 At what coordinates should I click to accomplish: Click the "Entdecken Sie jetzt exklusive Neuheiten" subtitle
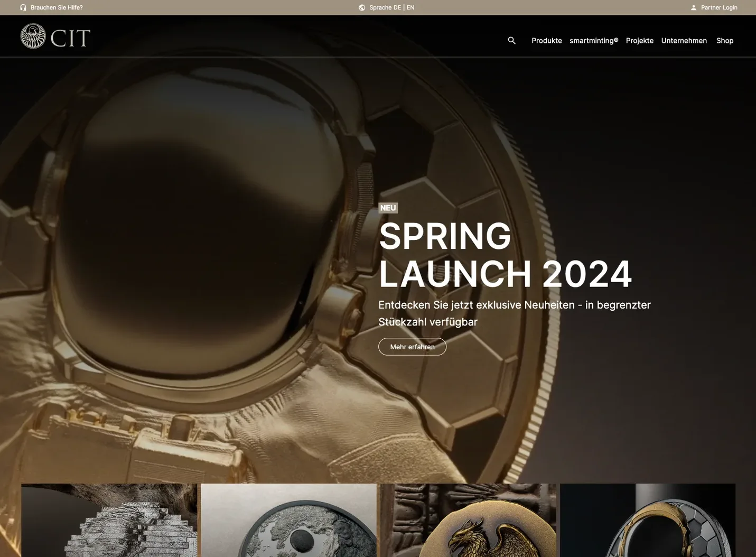click(515, 313)
